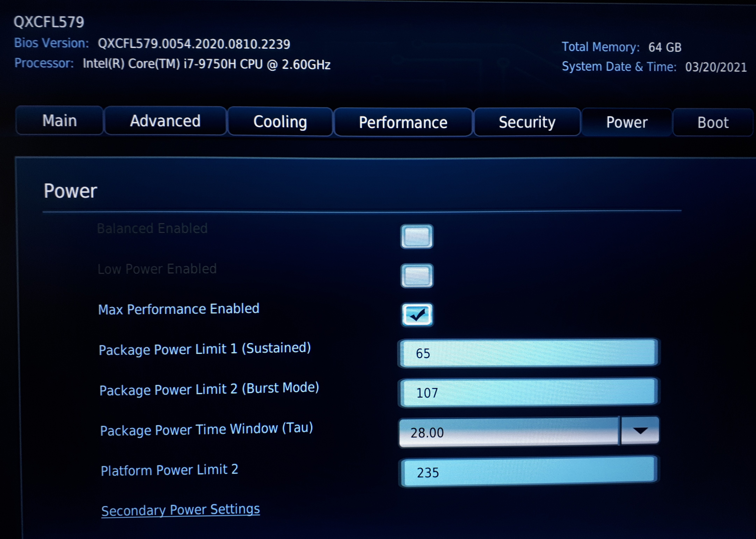Click the Package Power Limit 2 (Burst Mode) label
Viewport: 756px width, 539px height.
(209, 389)
